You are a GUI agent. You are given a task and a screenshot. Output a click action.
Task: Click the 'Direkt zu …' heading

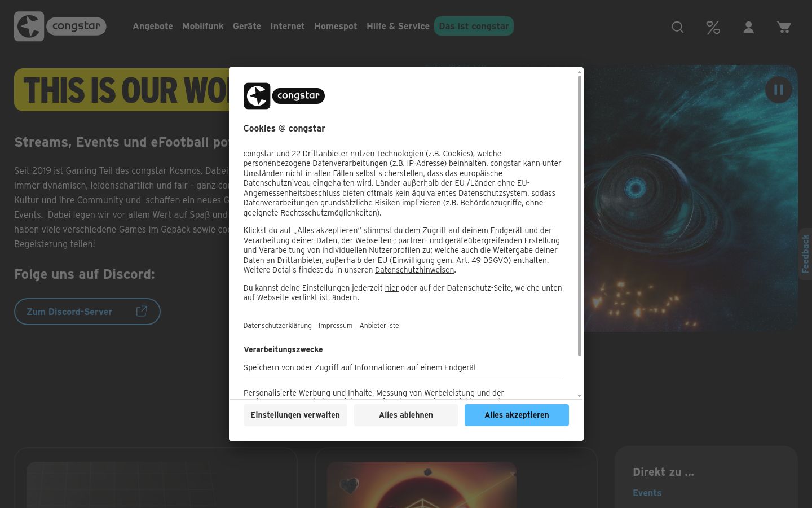coord(663,472)
